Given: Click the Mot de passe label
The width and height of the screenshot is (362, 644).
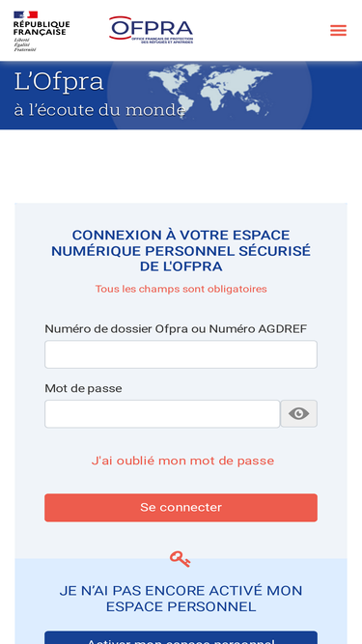Looking at the screenshot, I should tap(83, 388).
